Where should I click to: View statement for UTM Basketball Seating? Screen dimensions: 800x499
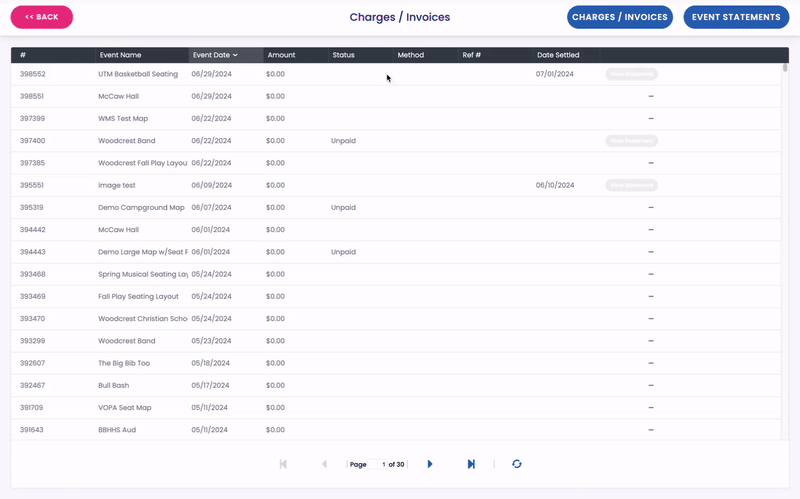[x=632, y=74]
